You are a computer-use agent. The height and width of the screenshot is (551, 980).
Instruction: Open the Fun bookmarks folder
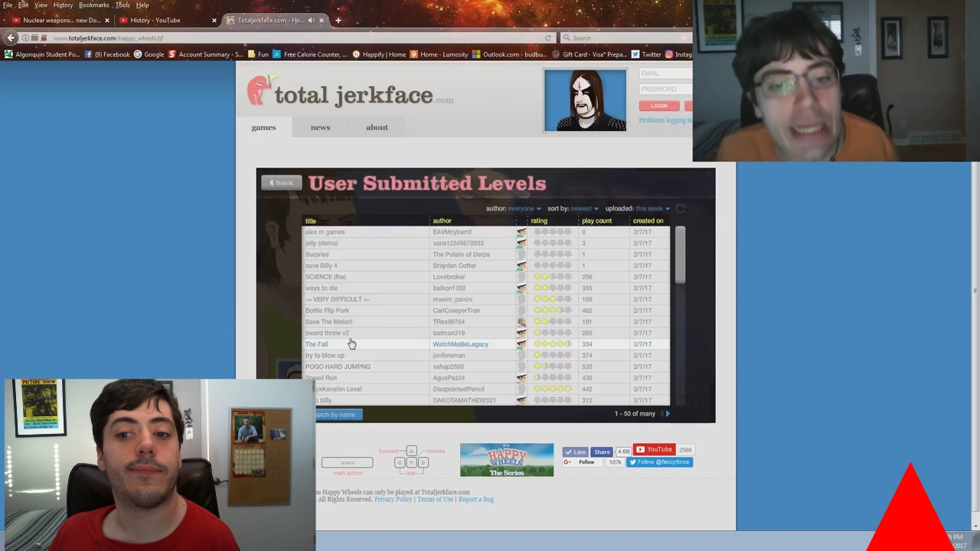(257, 54)
